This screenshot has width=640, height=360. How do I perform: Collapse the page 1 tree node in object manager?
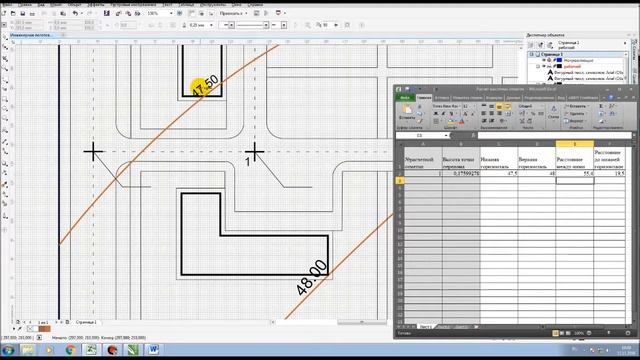pyautogui.click(x=531, y=54)
